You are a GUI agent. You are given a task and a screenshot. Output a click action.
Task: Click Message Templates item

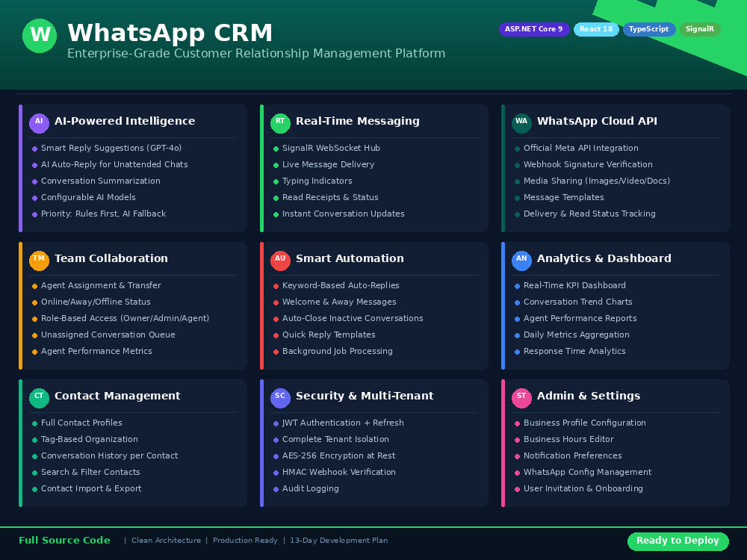click(563, 197)
